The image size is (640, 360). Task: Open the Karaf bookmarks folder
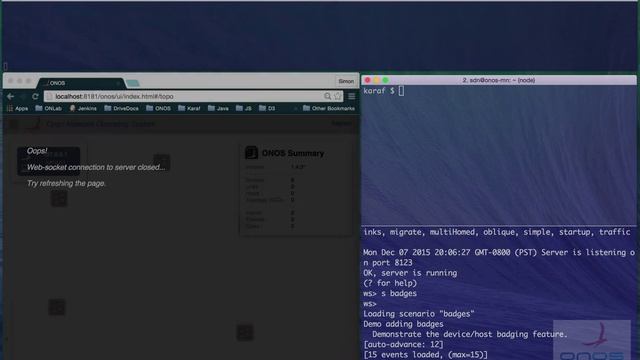189,108
